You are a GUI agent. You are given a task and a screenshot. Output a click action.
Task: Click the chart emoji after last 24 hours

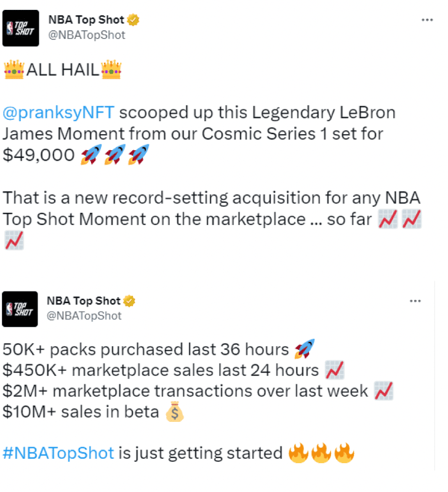pos(335,370)
